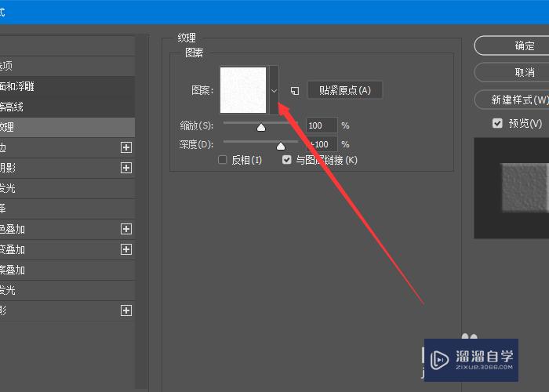The image size is (549, 392).
Task: Select the satin entry ending 泽
Action: tap(67, 209)
